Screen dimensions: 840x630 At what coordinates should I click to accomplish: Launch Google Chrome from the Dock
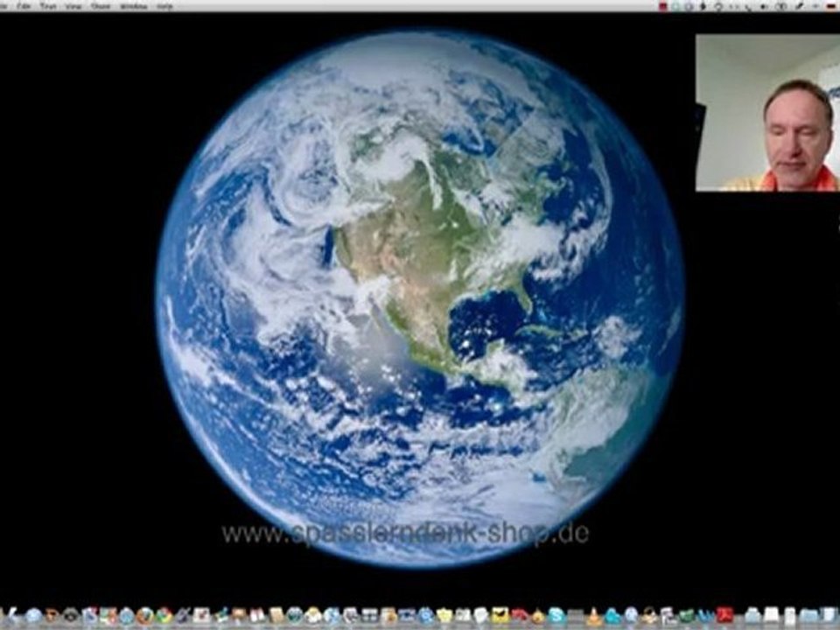(x=164, y=616)
